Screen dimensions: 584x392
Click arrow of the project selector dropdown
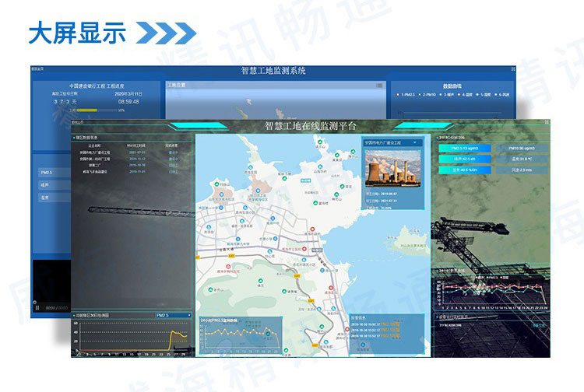tap(415, 143)
